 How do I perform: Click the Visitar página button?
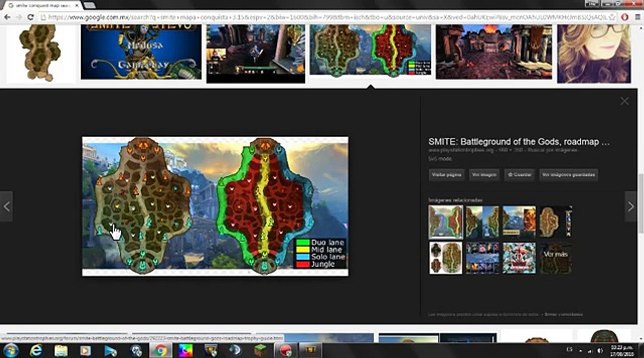click(x=447, y=175)
